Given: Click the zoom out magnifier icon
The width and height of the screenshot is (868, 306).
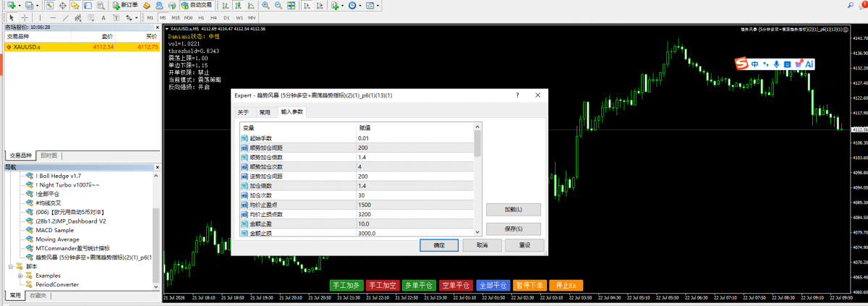Looking at the screenshot, I should 279,5.
